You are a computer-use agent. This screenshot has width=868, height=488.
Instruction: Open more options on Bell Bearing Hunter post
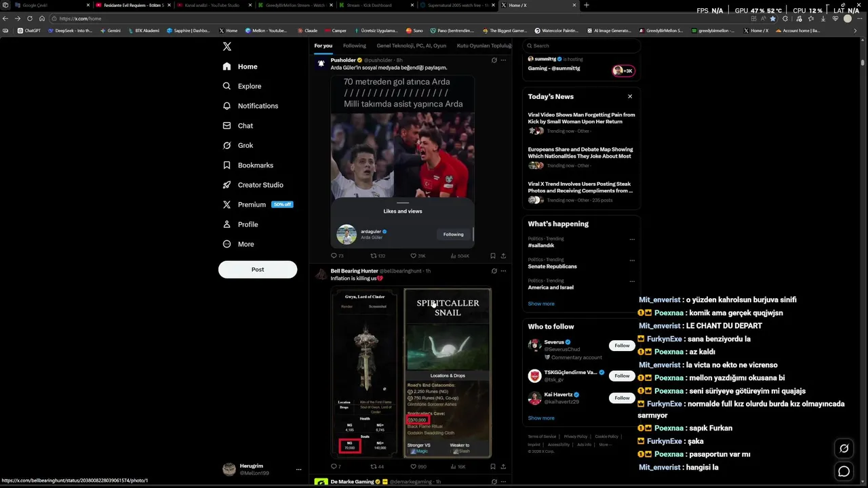pyautogui.click(x=503, y=271)
